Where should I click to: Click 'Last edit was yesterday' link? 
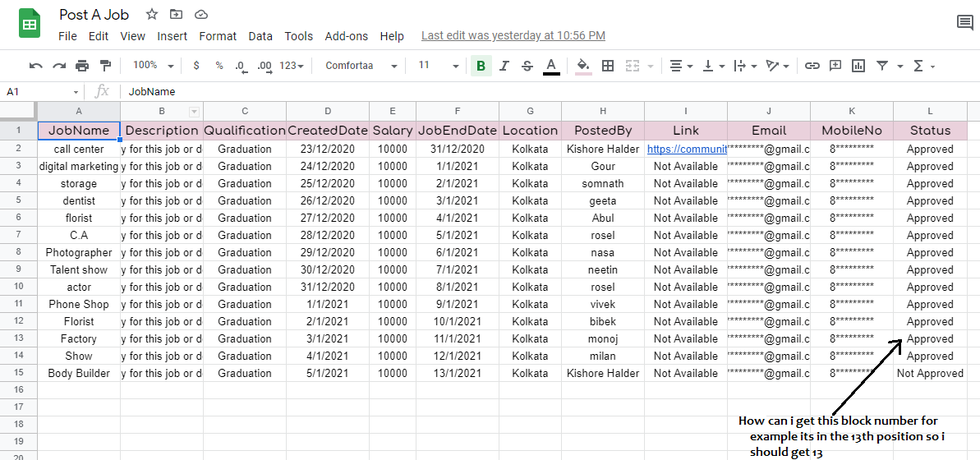[513, 36]
